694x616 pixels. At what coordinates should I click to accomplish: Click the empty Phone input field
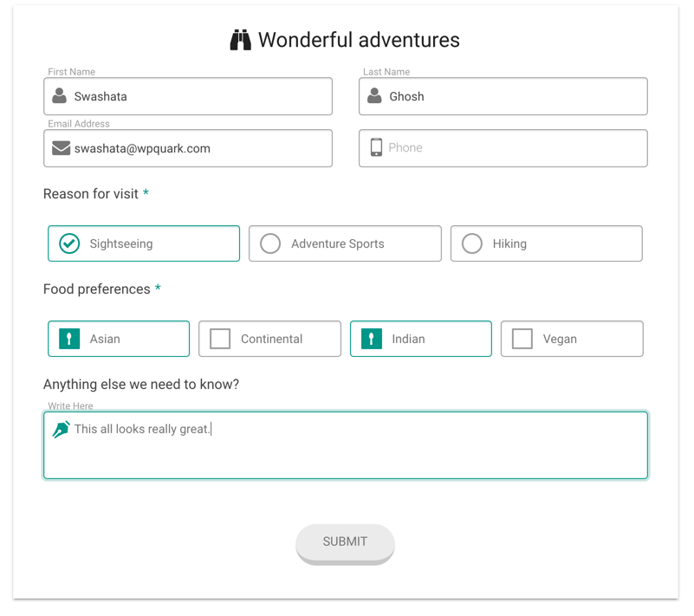(x=503, y=148)
